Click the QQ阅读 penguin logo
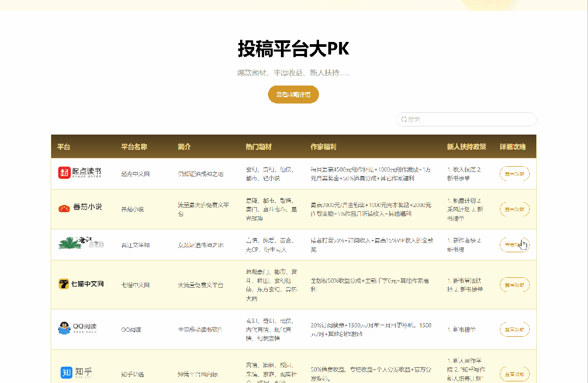Viewport: 588px width, 383px height. [x=78, y=328]
